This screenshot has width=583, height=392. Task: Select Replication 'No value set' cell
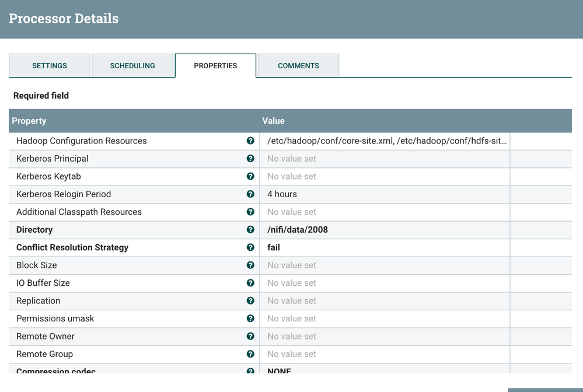385,300
